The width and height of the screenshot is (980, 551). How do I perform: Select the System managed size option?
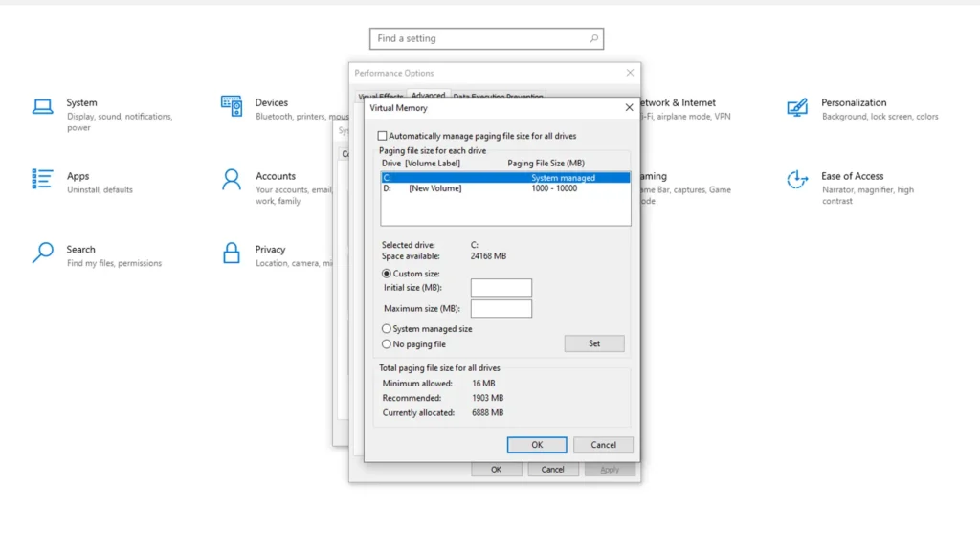pyautogui.click(x=387, y=329)
